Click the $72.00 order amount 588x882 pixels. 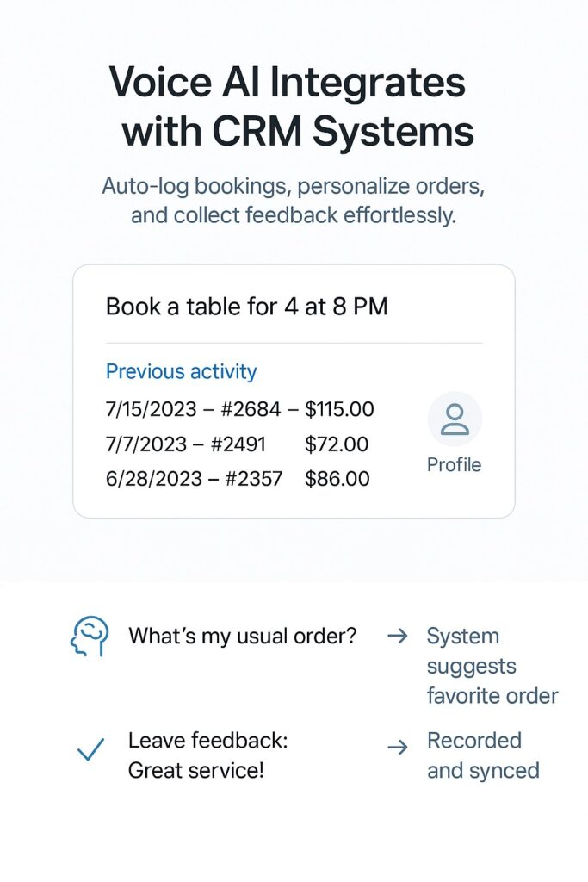pyautogui.click(x=337, y=444)
